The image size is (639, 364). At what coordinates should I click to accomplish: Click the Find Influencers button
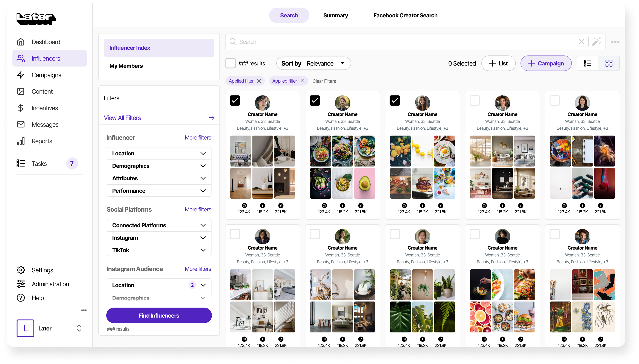(x=159, y=315)
